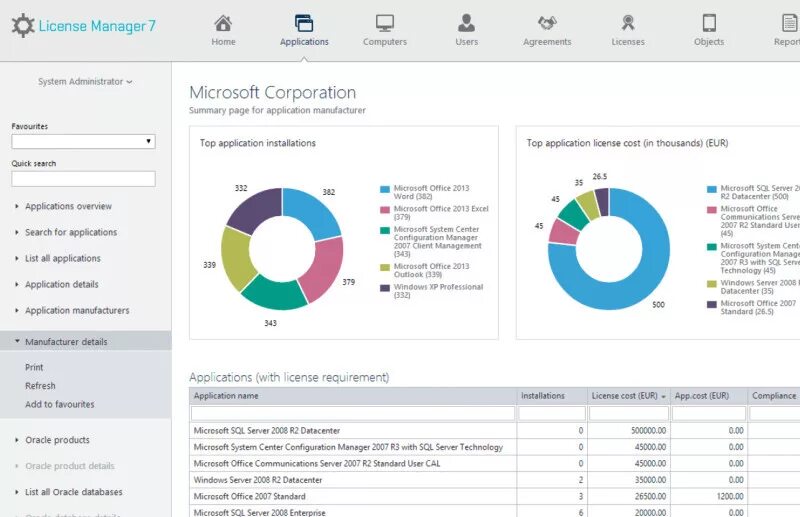
Task: Click the Objects label in navigation
Action: [709, 42]
